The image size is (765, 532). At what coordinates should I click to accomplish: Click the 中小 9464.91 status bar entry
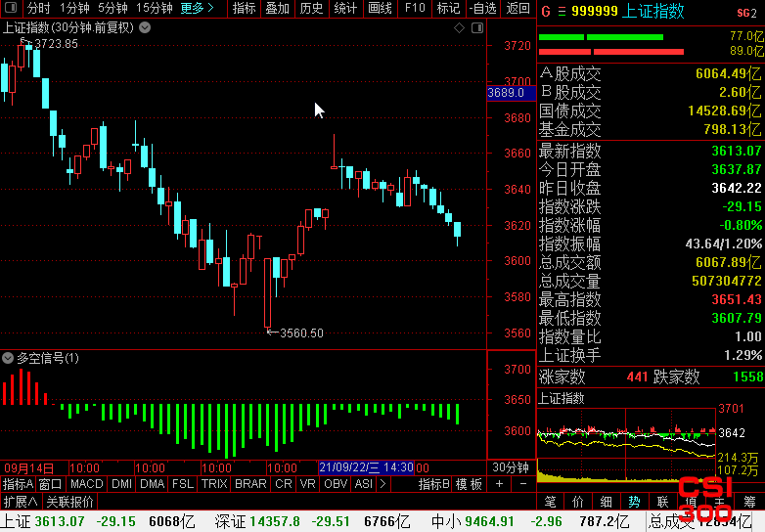pos(530,522)
